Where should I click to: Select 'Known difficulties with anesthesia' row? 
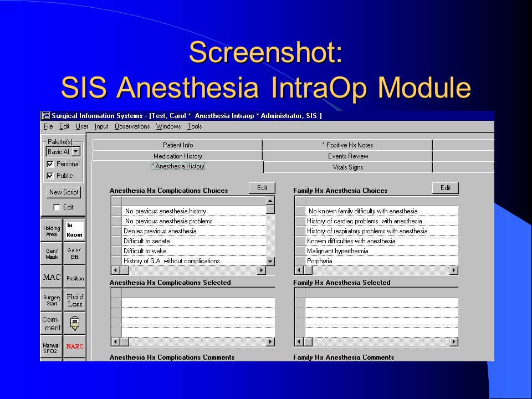tap(382, 241)
